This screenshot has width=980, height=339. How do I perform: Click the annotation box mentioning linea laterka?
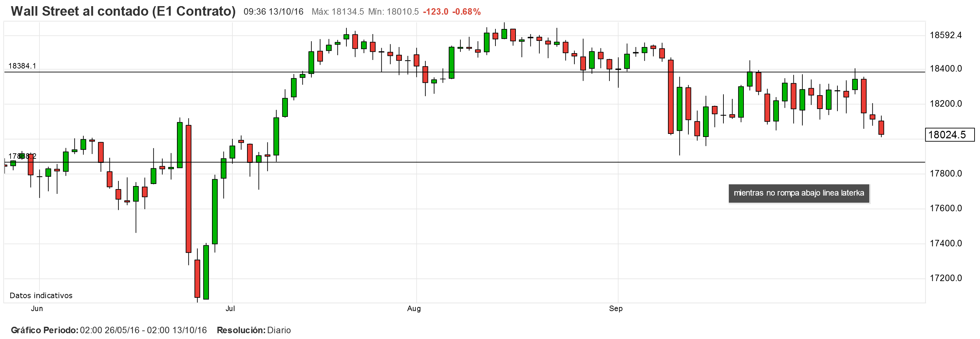(799, 193)
